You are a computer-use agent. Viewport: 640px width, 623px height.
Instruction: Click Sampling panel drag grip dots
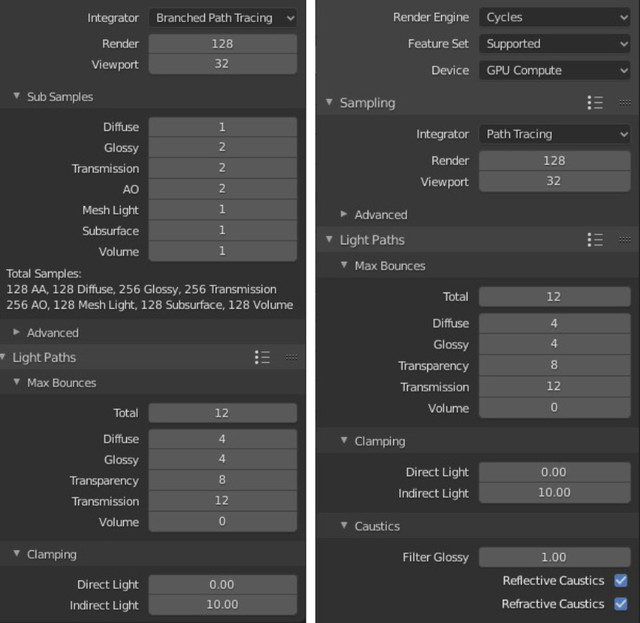624,102
